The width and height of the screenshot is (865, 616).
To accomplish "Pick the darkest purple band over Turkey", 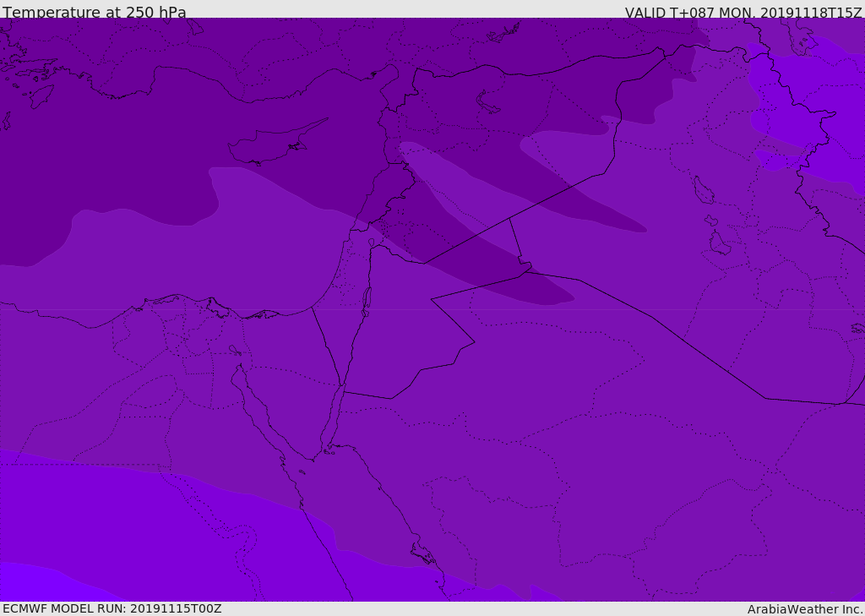I will coord(253,51).
